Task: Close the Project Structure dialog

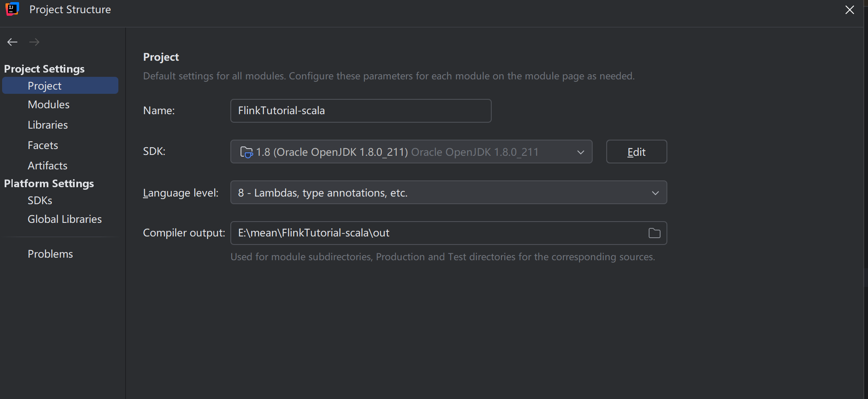Action: 849,10
